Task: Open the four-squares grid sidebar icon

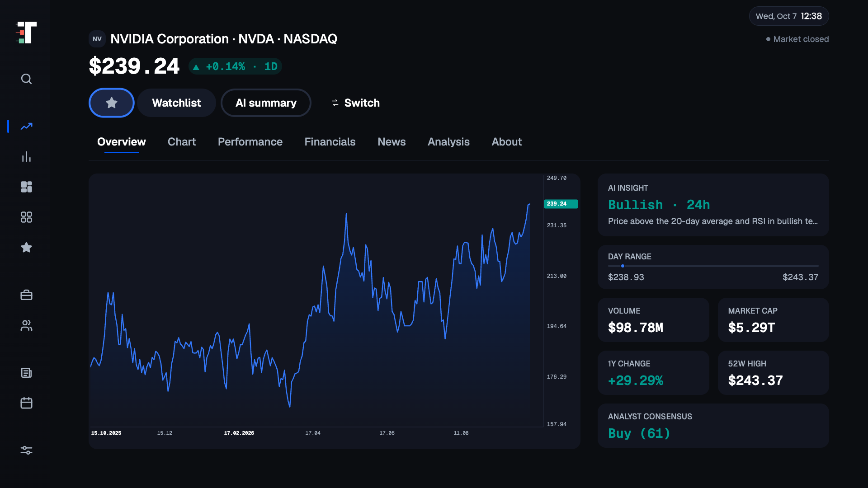Action: [26, 217]
